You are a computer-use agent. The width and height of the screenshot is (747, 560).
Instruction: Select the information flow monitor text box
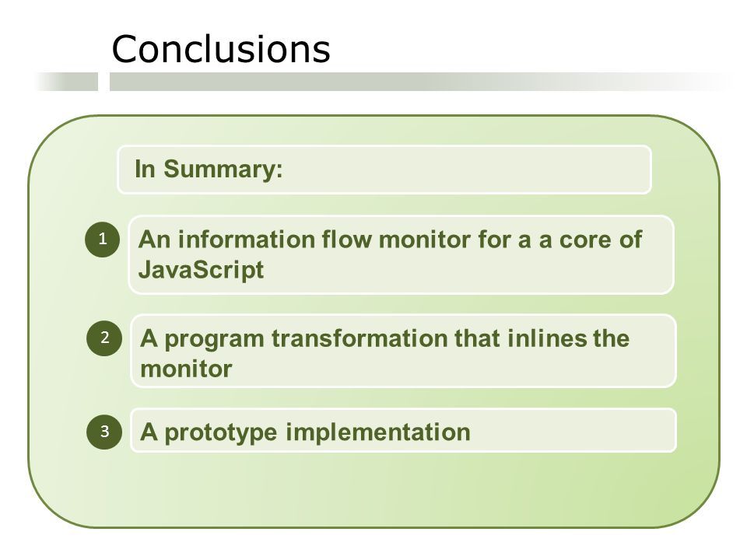click(x=402, y=255)
